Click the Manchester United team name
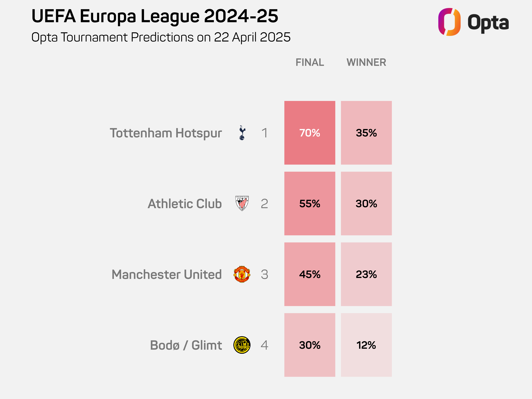Screen dimensions: 532x399 [x=166, y=274]
